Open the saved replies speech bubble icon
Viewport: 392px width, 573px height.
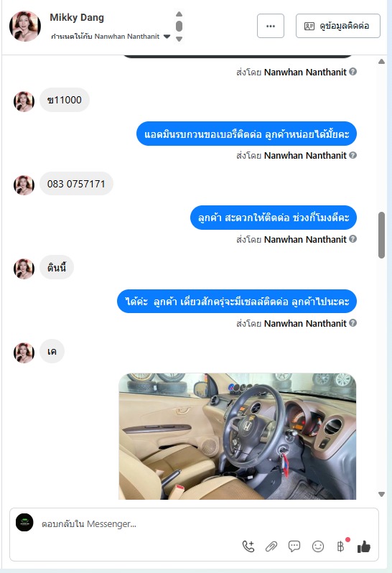point(294,546)
